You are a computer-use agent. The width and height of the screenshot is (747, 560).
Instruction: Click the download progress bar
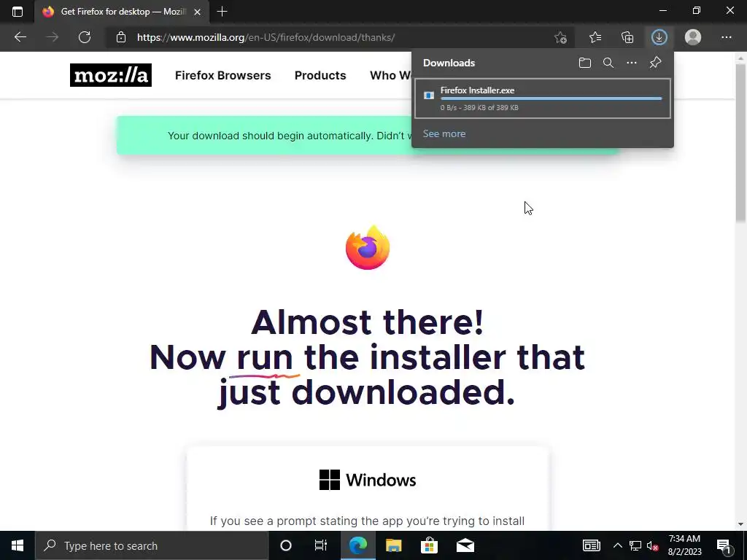pyautogui.click(x=551, y=98)
